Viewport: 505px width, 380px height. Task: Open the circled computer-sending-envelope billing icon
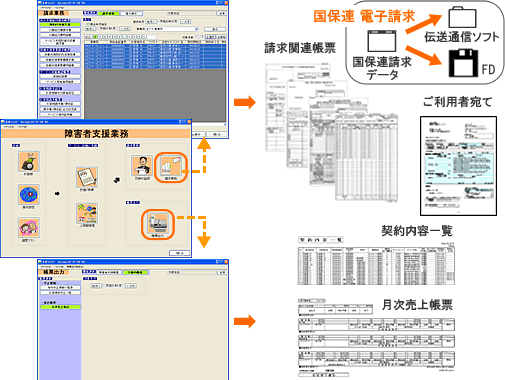click(171, 167)
